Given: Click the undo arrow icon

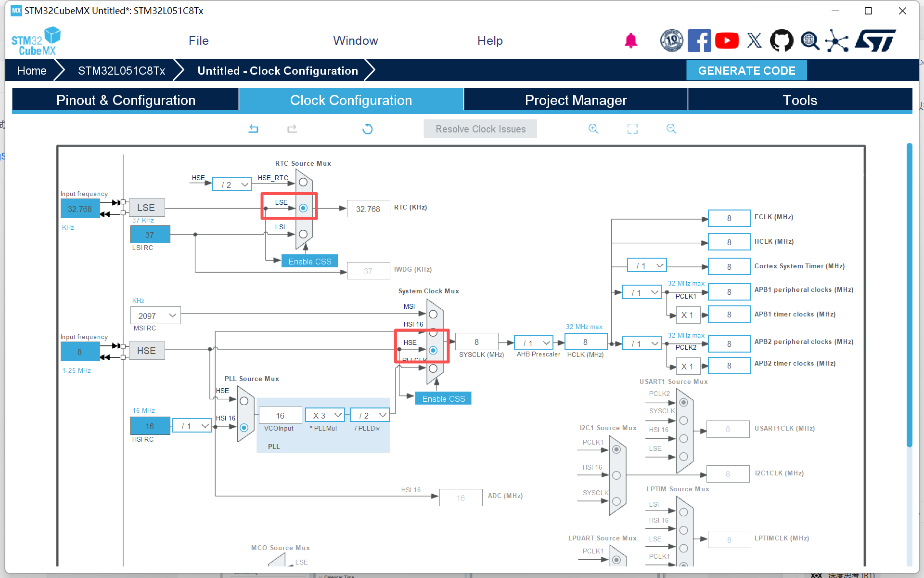Looking at the screenshot, I should (x=253, y=129).
